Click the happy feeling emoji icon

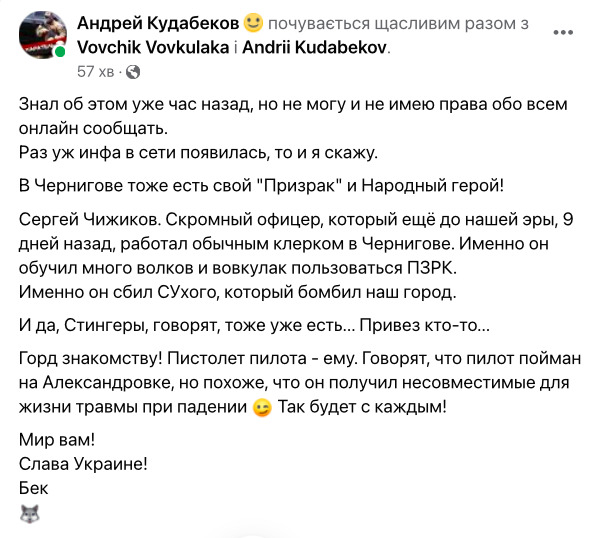tap(251, 24)
